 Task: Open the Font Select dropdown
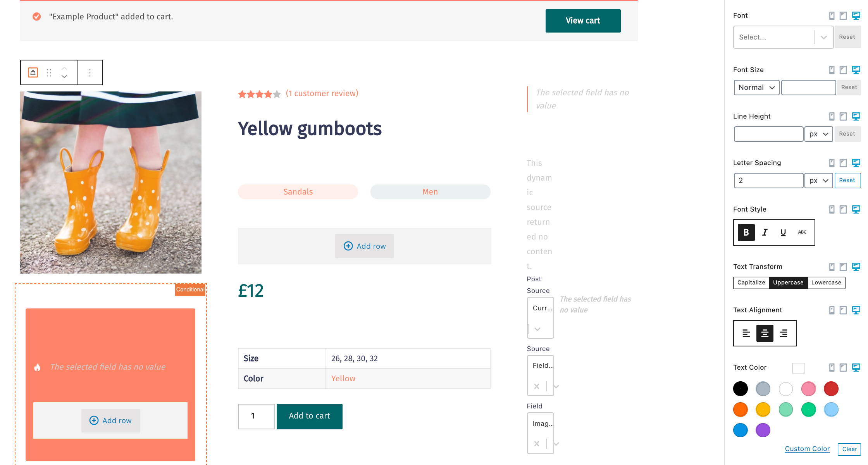783,37
